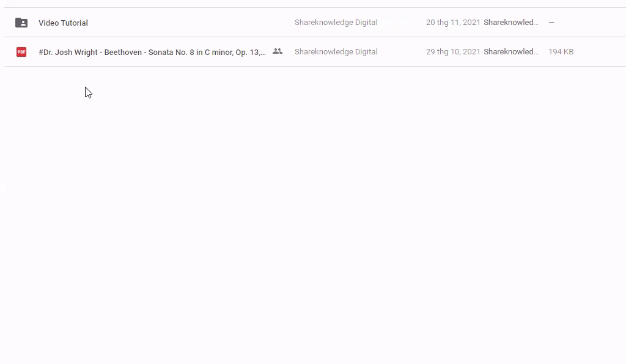Click the date 20 thg 11, 2021
The image size is (626, 364).
tap(452, 23)
